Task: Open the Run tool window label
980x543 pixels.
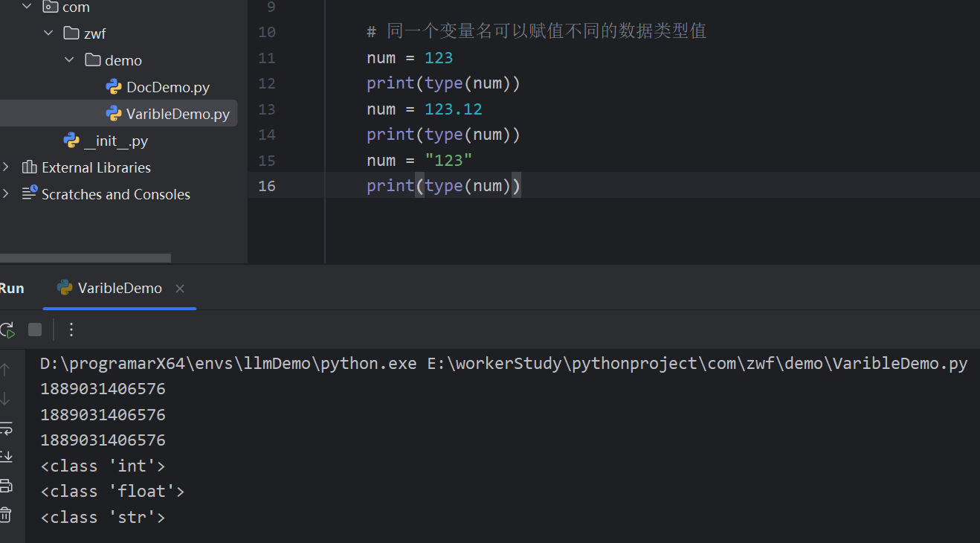Action: (12, 289)
